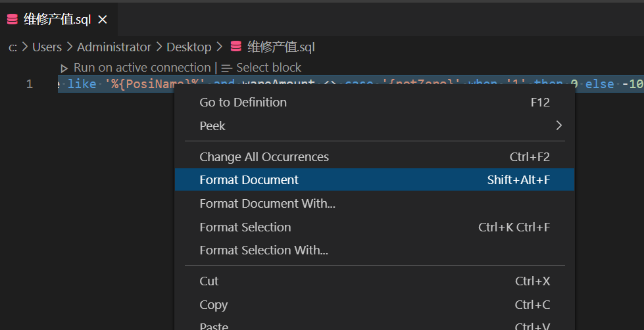
Task: Click line number 1 in gutter
Action: (29, 84)
